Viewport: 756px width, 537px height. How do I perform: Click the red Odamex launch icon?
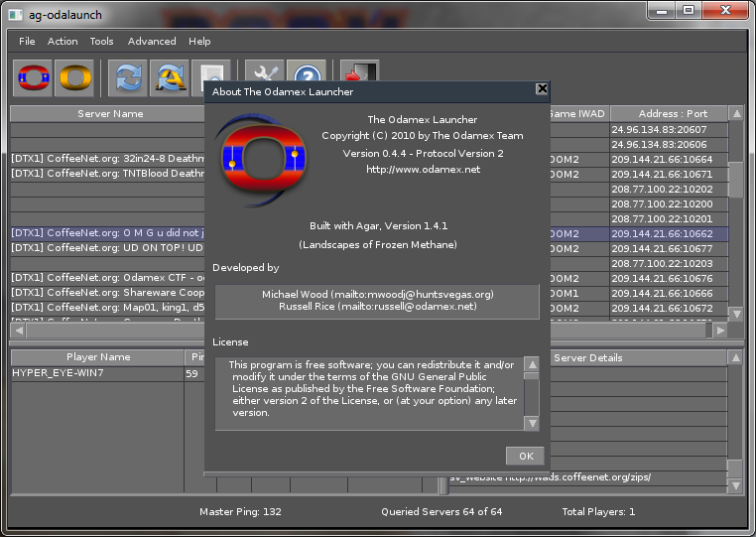(34, 77)
